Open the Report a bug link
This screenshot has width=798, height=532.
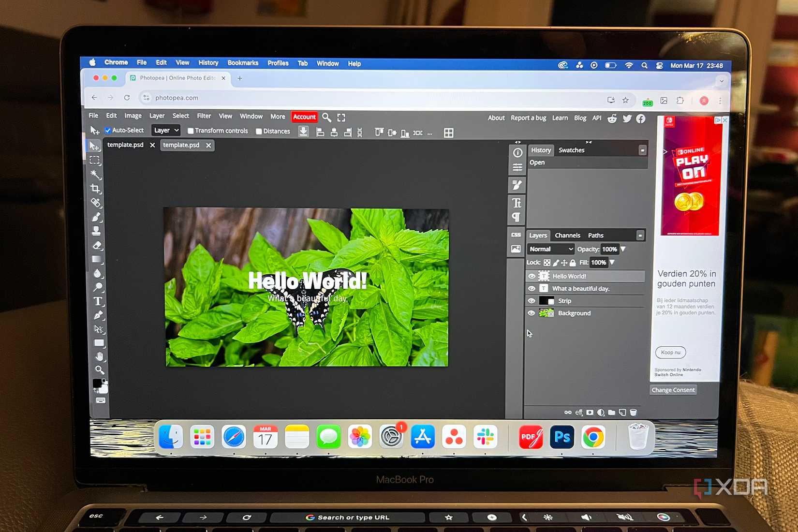pos(528,118)
